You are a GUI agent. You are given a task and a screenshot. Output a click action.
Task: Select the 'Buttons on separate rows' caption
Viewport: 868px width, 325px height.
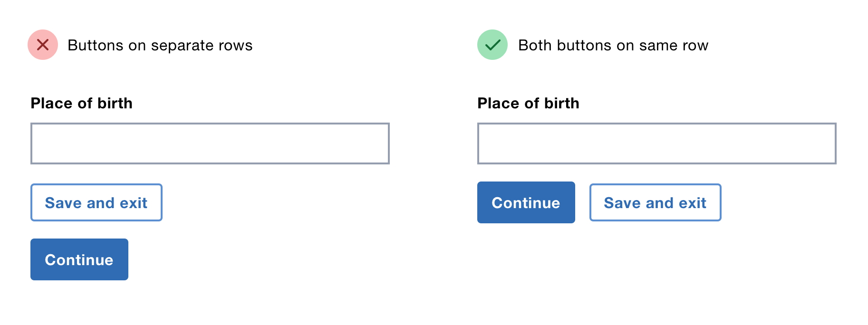point(160,45)
